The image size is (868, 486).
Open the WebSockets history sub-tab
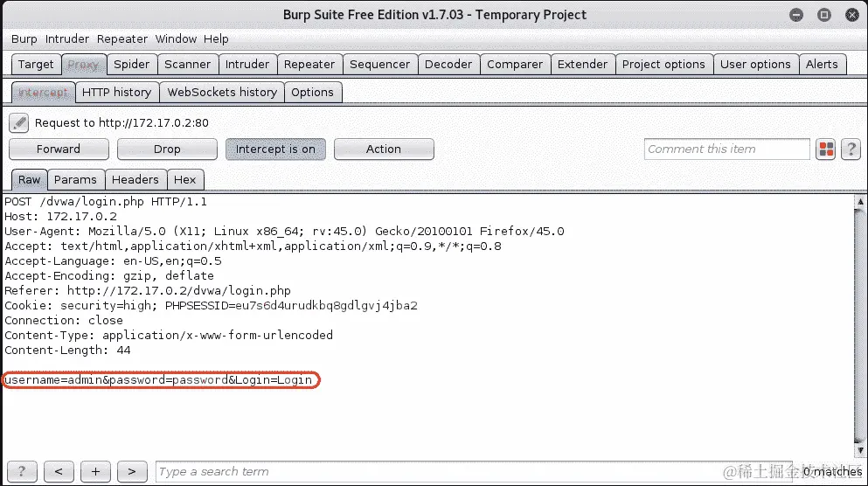[x=222, y=93]
